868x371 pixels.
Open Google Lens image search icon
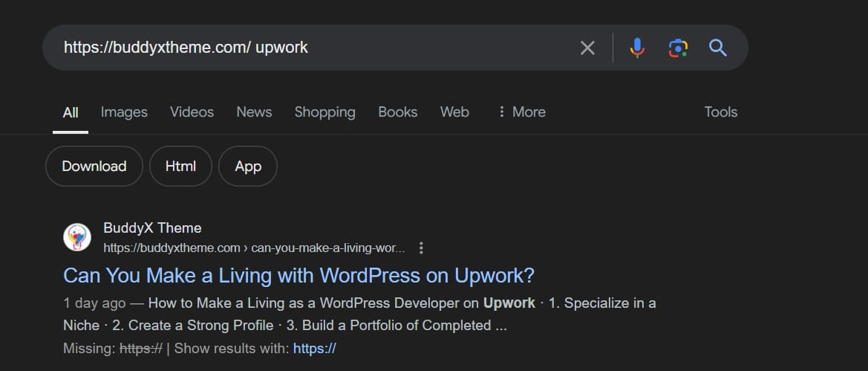pos(677,48)
